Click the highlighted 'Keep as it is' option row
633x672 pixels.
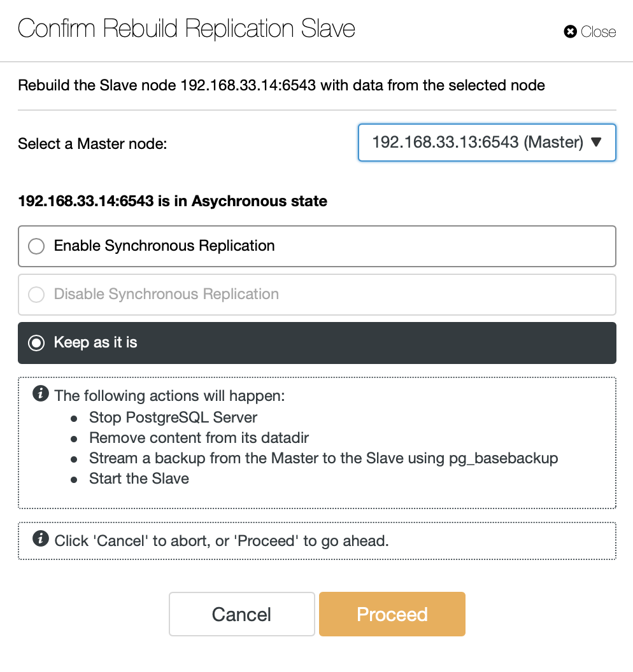tap(317, 343)
